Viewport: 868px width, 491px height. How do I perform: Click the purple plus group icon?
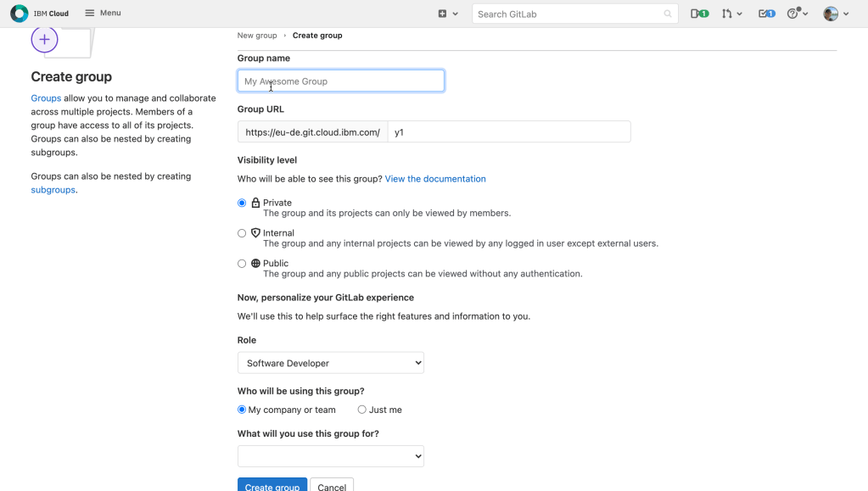[45, 40]
